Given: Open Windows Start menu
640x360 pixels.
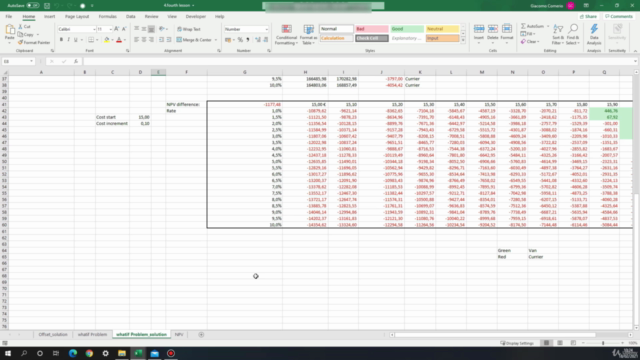Looking at the screenshot, I should pyautogui.click(x=8, y=353).
